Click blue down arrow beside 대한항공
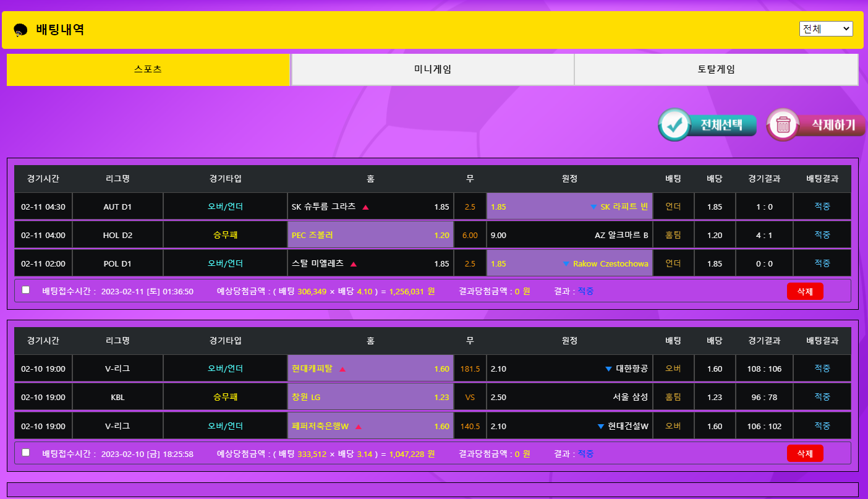Image resolution: width=868 pixels, height=499 pixels. point(608,369)
